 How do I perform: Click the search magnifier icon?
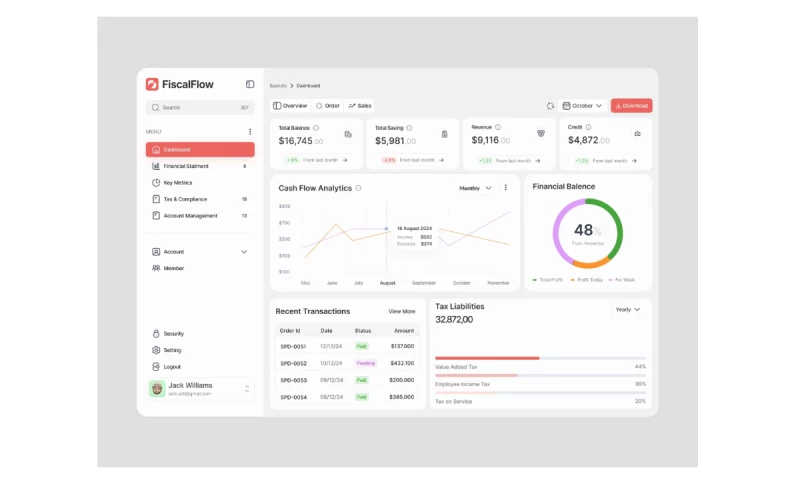[155, 108]
